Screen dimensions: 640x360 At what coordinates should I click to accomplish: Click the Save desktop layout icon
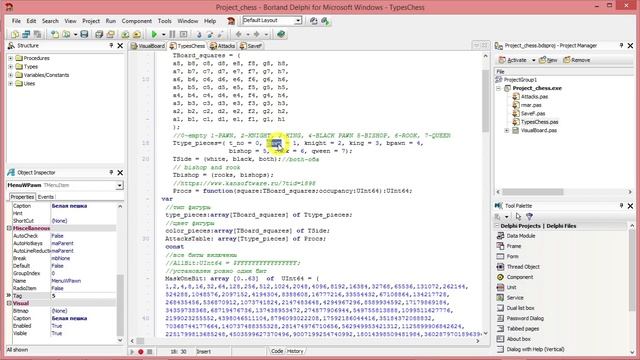[313, 21]
